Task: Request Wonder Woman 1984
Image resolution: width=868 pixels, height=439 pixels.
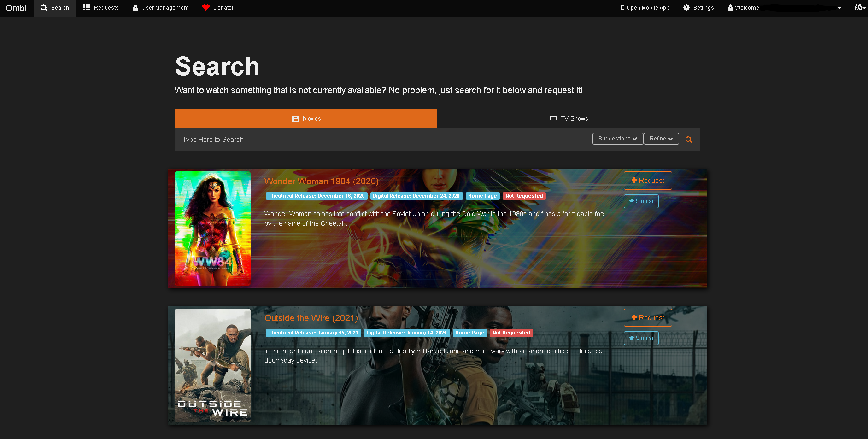Action: (x=647, y=181)
